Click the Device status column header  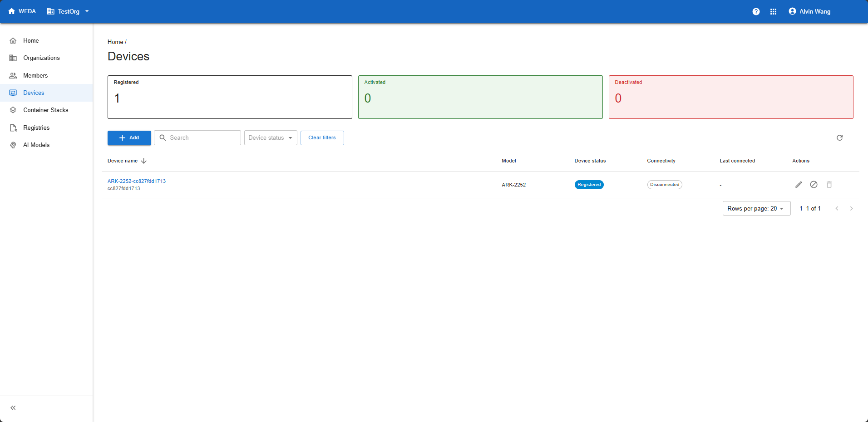590,161
